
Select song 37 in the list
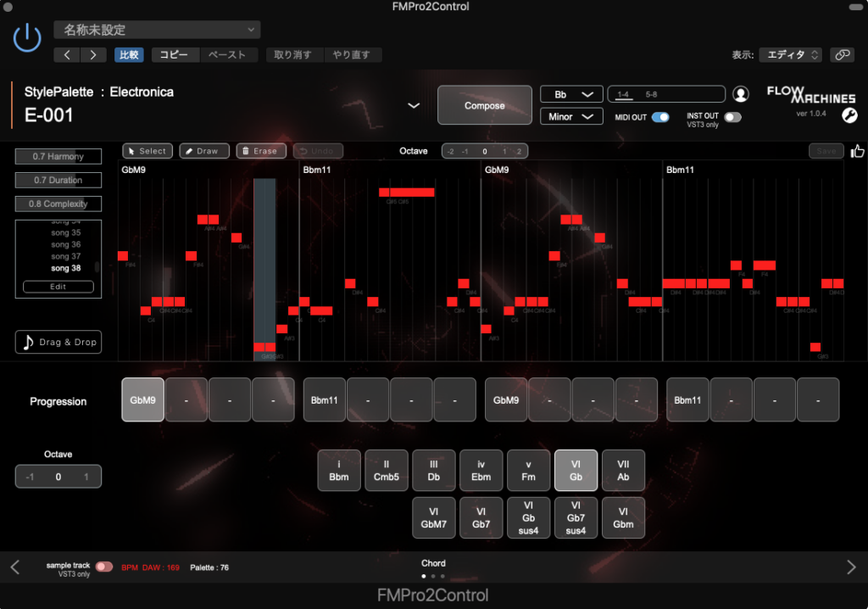tap(66, 256)
